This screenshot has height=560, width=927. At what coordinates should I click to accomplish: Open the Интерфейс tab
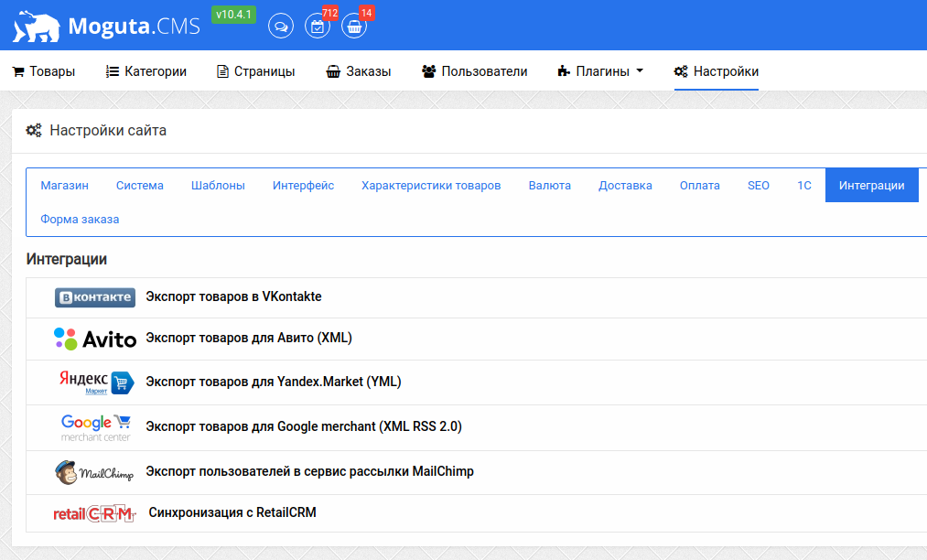(x=303, y=186)
